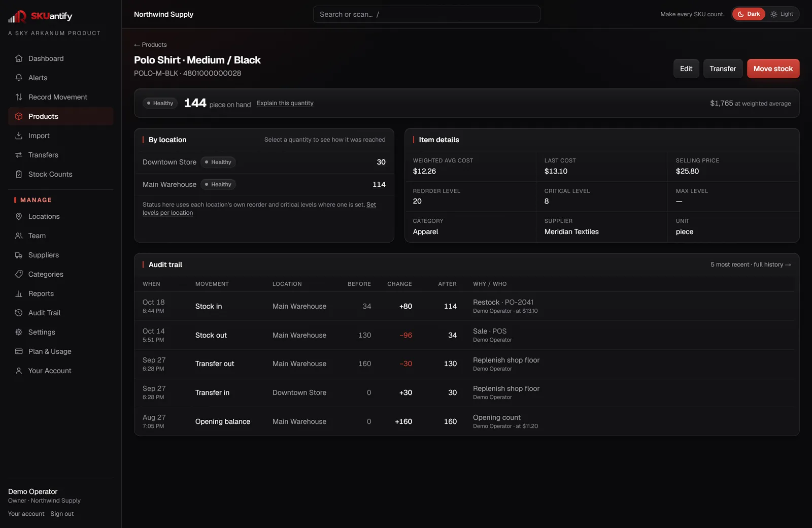Click the Stock Counts clipboard icon

pyautogui.click(x=19, y=174)
